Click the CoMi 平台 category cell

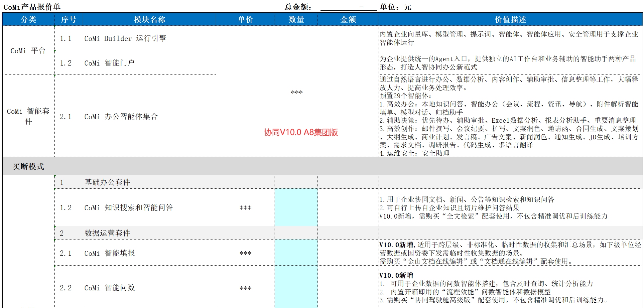(x=28, y=51)
